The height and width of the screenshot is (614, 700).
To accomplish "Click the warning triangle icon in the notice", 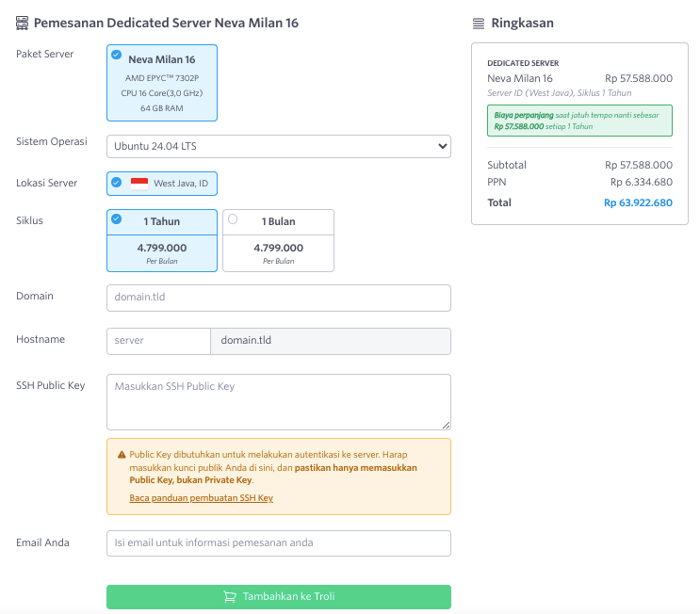I will [x=122, y=454].
